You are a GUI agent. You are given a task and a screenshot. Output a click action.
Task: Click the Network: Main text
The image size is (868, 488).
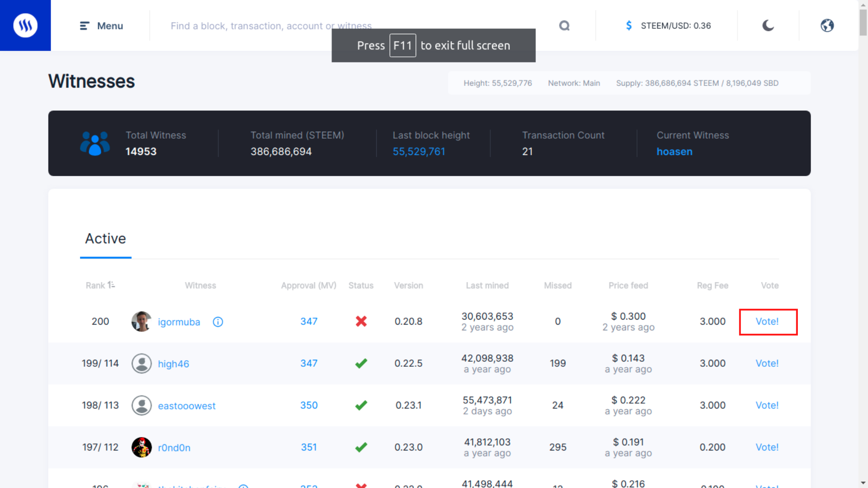[x=574, y=83]
